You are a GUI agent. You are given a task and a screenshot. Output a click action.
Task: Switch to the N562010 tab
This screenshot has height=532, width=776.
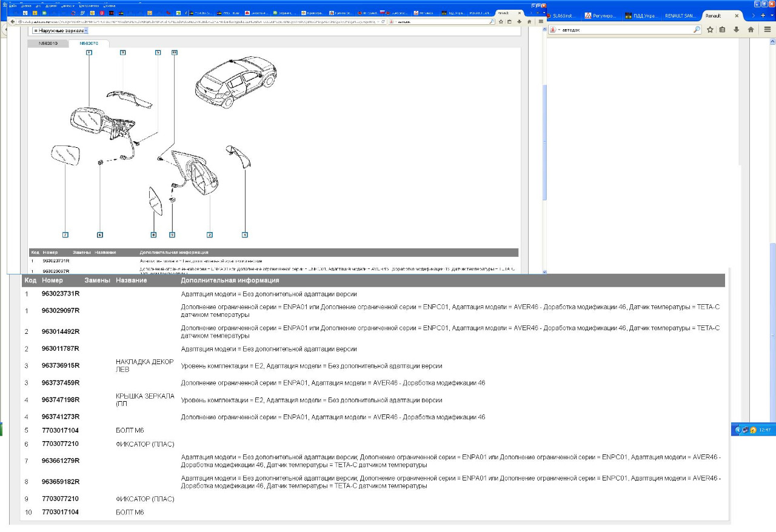pos(48,44)
